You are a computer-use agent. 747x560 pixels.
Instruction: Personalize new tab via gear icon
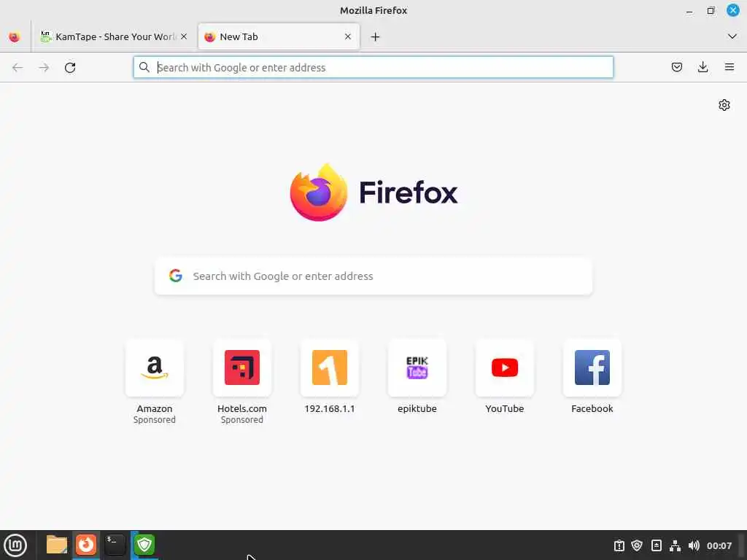(724, 105)
